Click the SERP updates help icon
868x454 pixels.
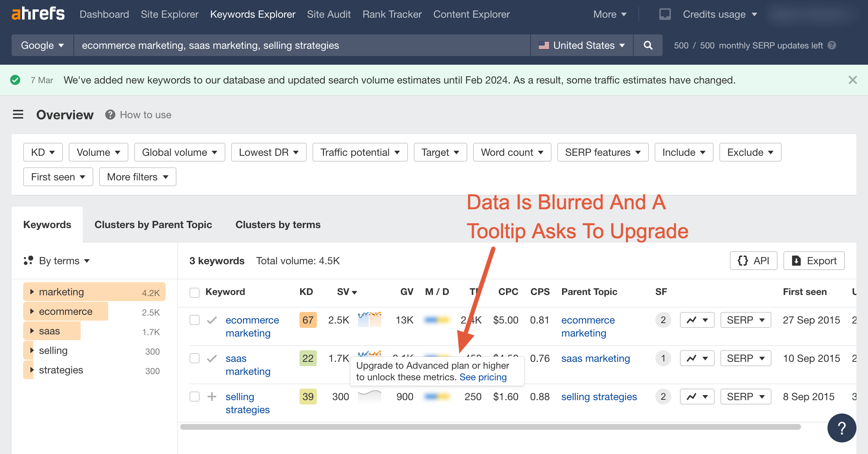click(x=832, y=45)
